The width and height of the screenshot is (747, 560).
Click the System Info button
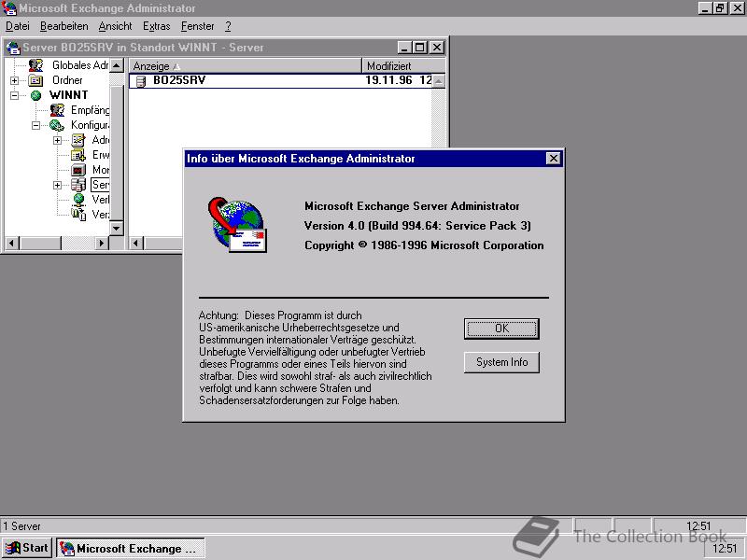point(501,362)
